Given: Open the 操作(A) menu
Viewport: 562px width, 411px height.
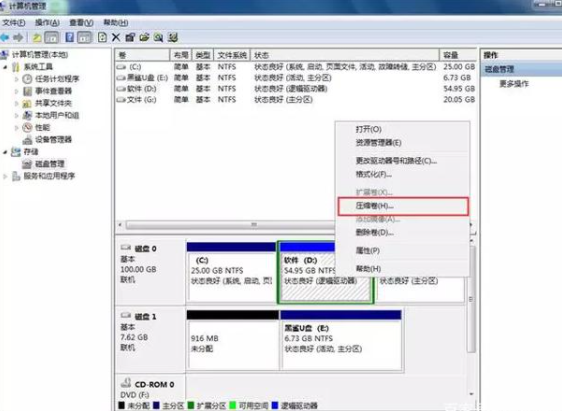Looking at the screenshot, I should (47, 23).
